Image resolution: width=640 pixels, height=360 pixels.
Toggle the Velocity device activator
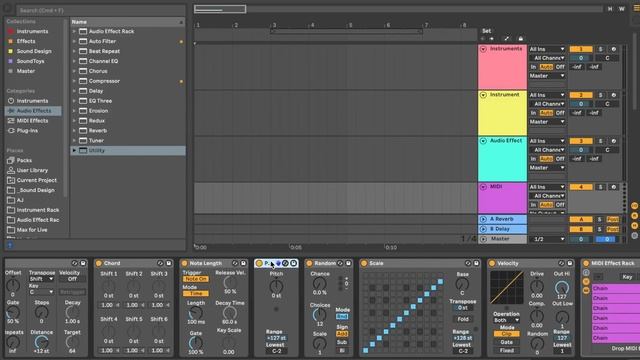[492, 264]
